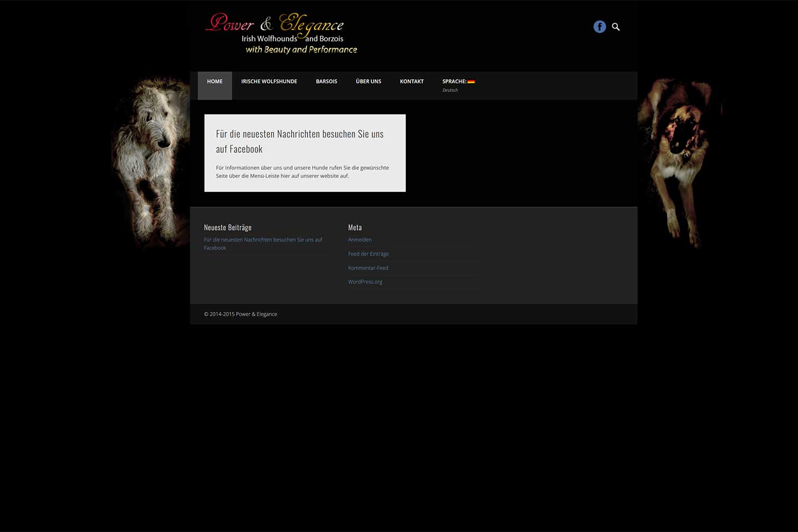Screen dimensions: 798x532
Task: Click the Borzoi dog image on the right
Action: [x=679, y=161]
